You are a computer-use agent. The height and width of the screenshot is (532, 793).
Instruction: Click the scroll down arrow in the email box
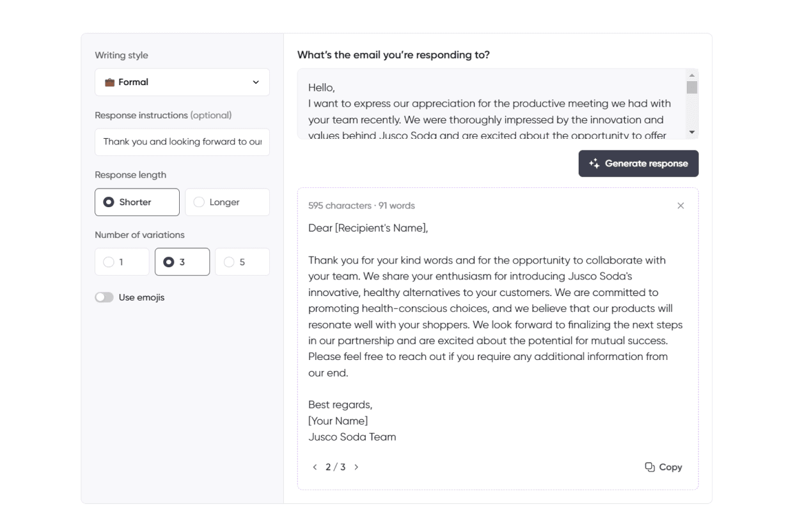click(692, 132)
